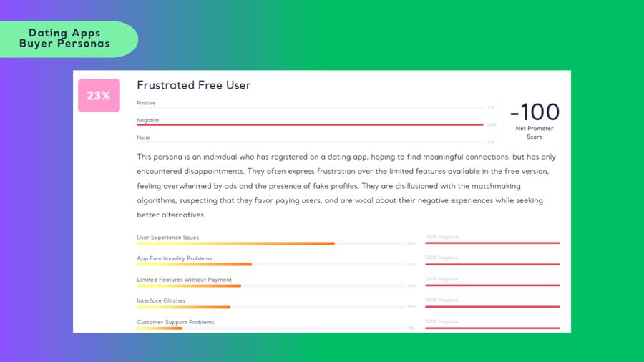Select the Dating Apps Buyer Personas label

click(64, 38)
